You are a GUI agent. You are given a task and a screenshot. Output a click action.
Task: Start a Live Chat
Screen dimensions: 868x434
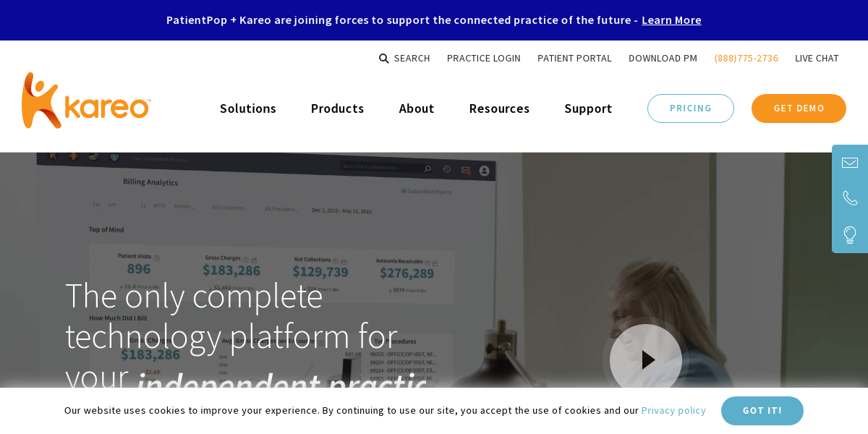tap(817, 59)
